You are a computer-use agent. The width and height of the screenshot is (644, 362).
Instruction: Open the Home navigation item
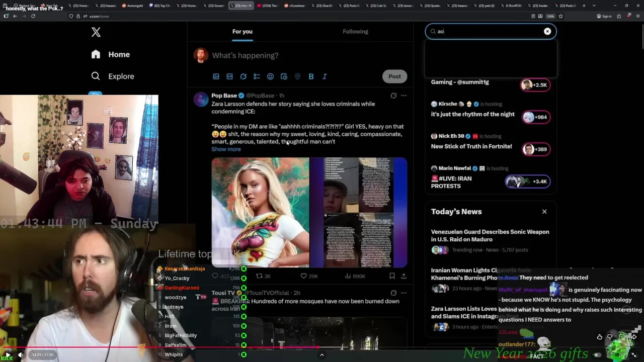click(111, 54)
